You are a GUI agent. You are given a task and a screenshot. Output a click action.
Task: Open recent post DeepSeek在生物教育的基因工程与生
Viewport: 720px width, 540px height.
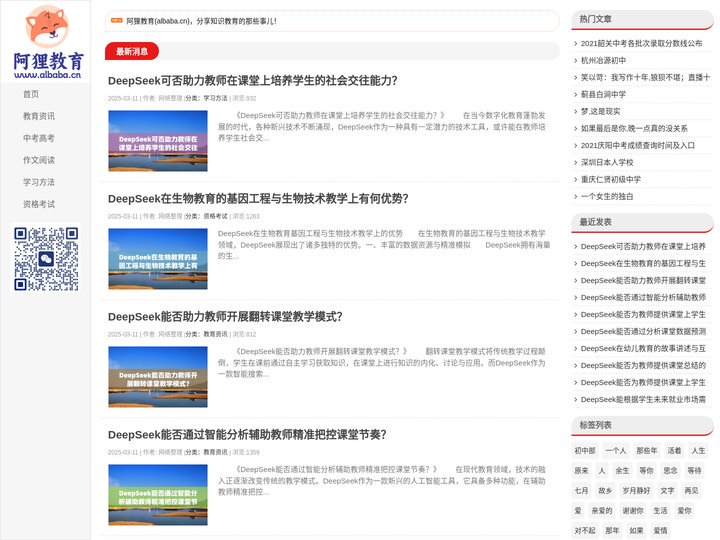(643, 264)
